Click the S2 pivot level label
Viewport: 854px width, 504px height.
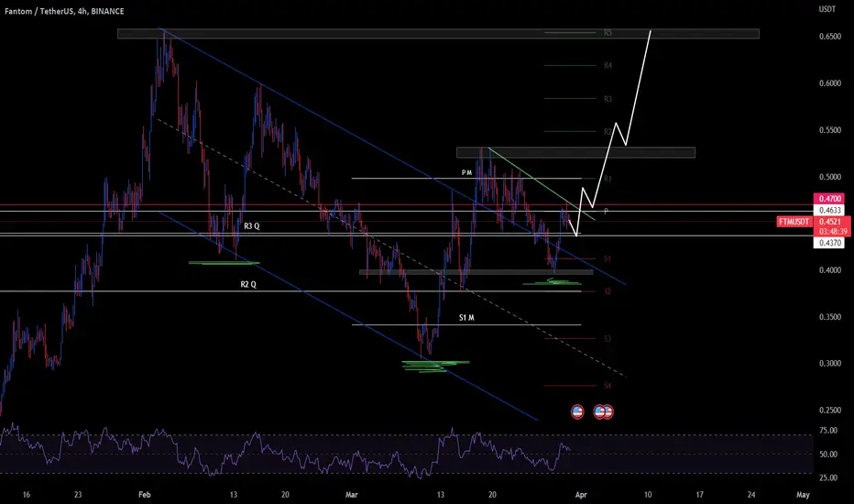[608, 291]
